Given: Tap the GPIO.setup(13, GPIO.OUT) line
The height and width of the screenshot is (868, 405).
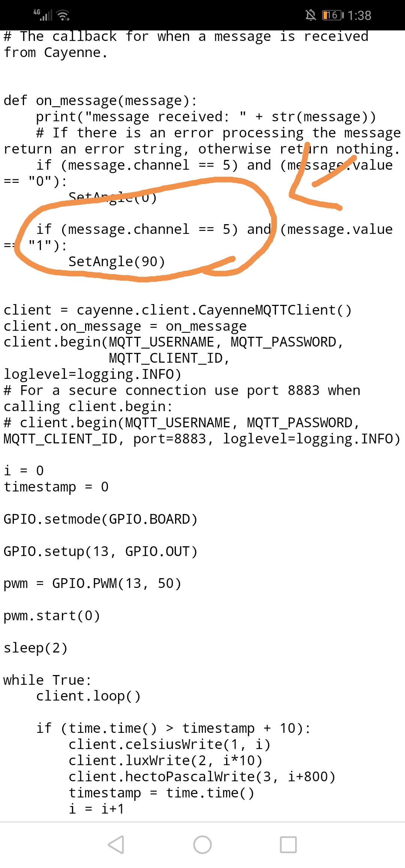Looking at the screenshot, I should [x=100, y=552].
